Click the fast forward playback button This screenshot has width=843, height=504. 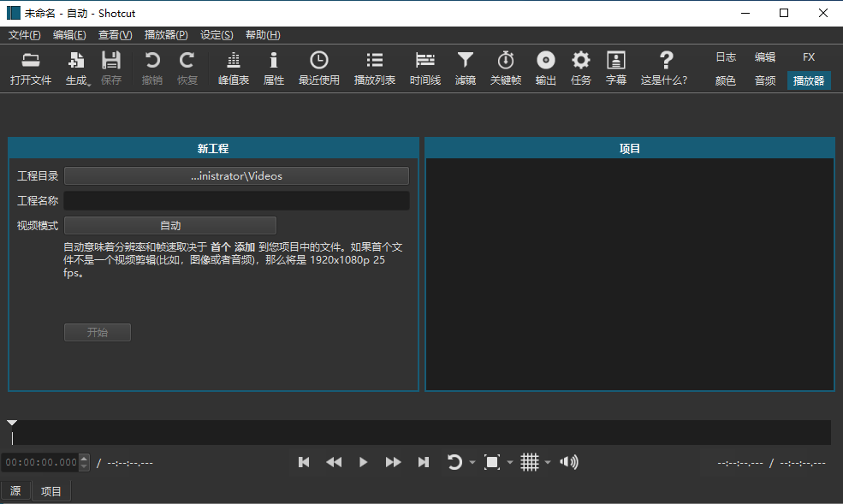393,462
